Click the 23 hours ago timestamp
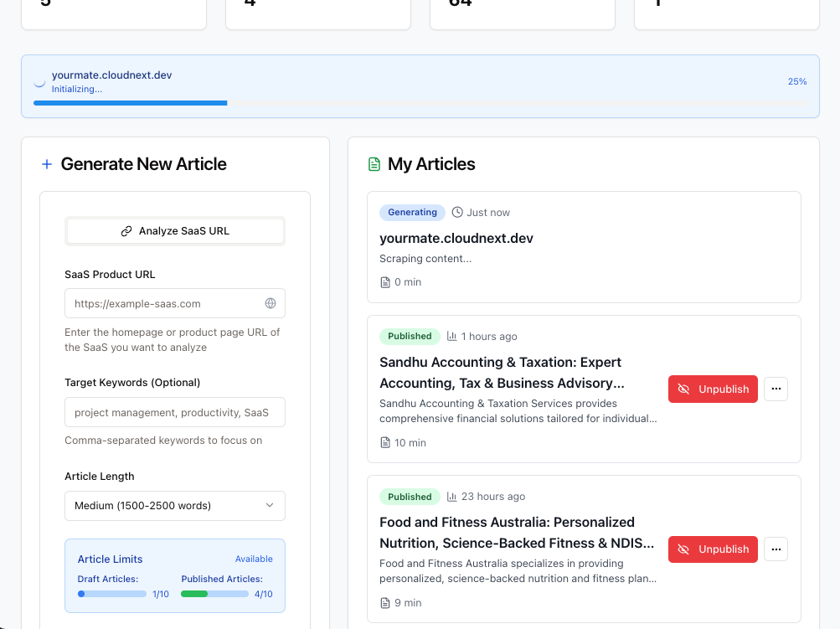The width and height of the screenshot is (840, 629). click(x=493, y=497)
